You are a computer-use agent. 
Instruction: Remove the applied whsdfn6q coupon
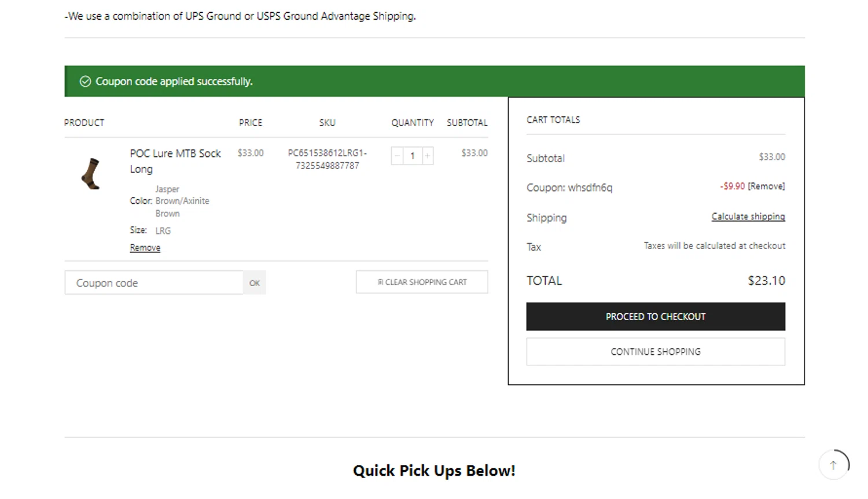tap(766, 186)
